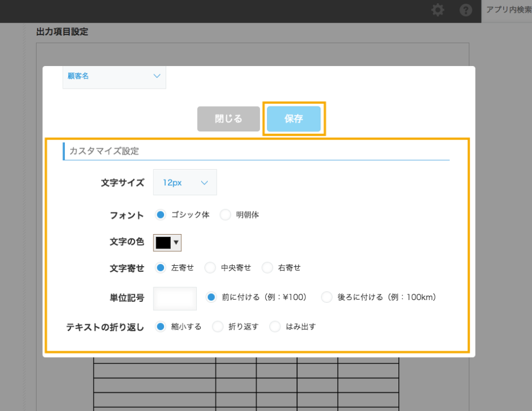Click the 単位記号 input box

[175, 298]
